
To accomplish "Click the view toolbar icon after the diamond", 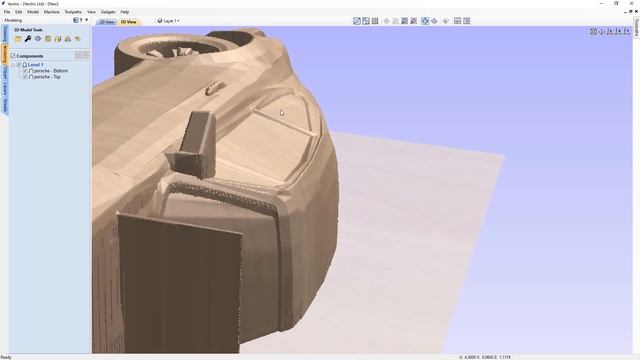I will tap(396, 21).
